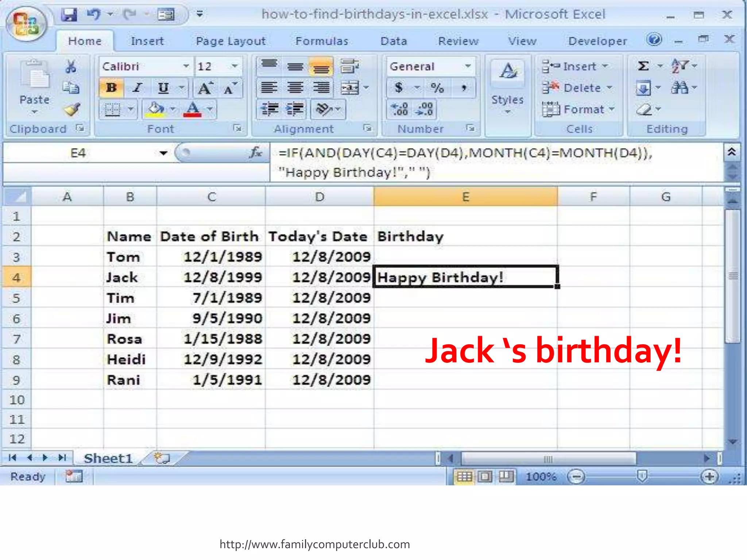Open the Page Layout tab
The height and width of the screenshot is (560, 747).
click(231, 41)
